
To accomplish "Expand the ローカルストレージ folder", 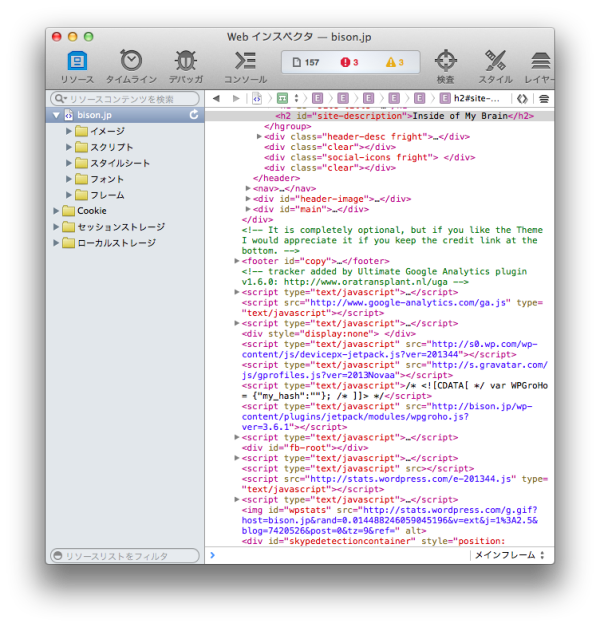I will tap(56, 243).
